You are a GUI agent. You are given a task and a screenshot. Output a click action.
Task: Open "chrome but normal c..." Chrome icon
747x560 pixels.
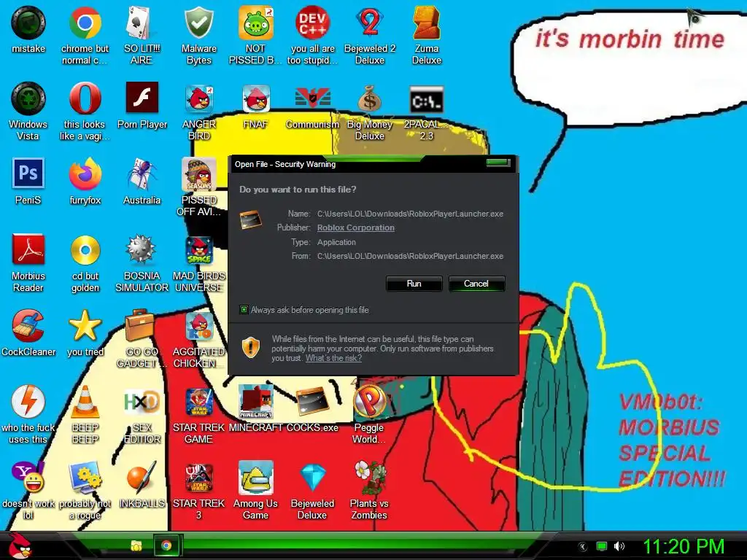[x=85, y=23]
